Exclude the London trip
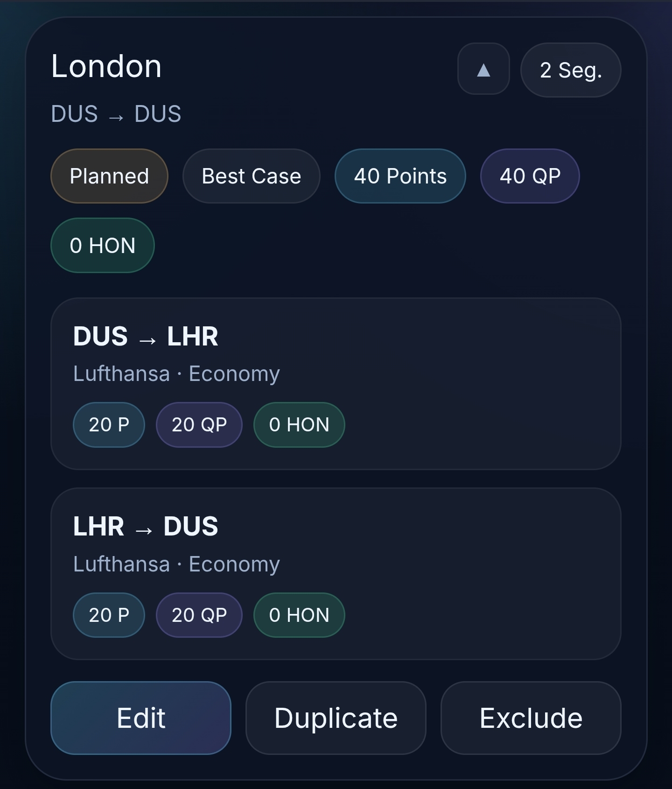672x789 pixels. 531,718
